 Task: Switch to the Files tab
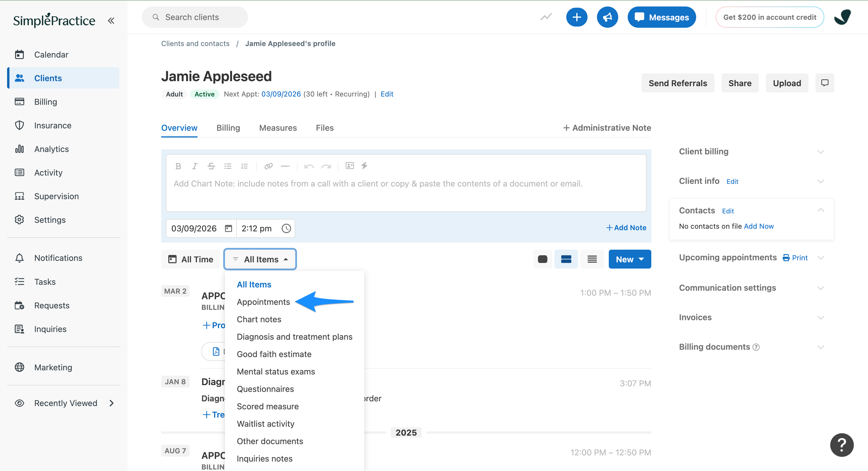tap(324, 128)
